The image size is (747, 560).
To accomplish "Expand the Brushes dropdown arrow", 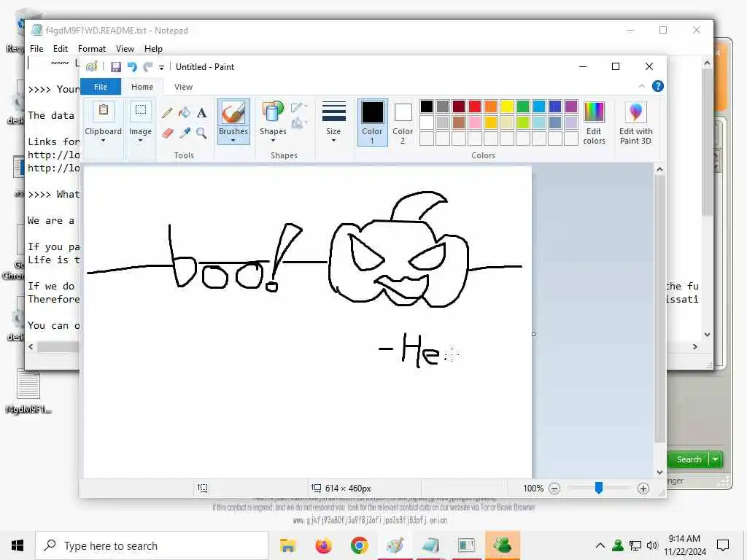I will [x=233, y=141].
